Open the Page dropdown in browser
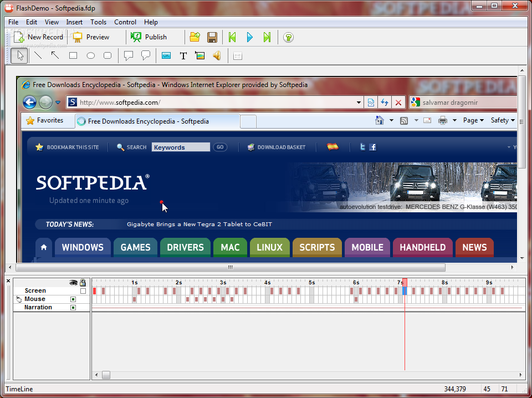 (473, 120)
